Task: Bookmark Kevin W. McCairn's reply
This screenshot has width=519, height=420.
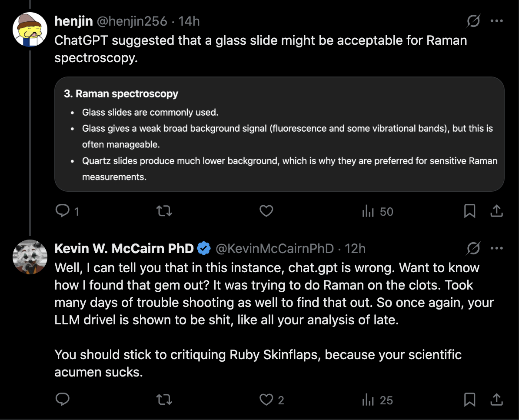Action: [469, 399]
